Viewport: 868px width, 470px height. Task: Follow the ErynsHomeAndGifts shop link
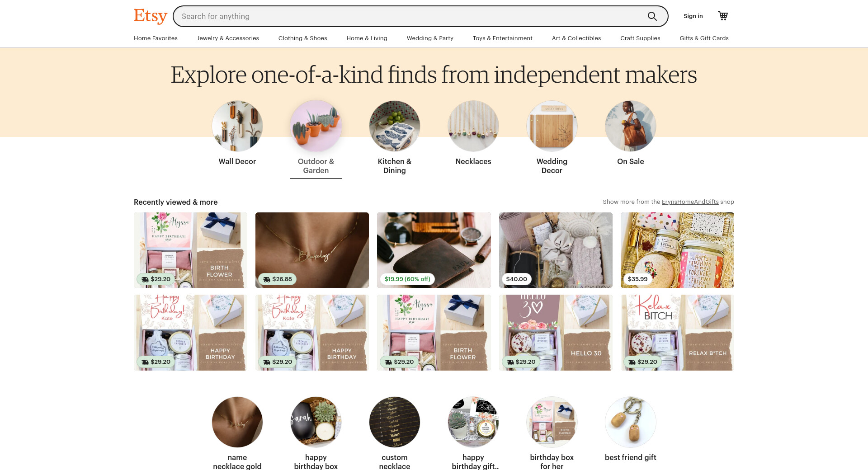click(690, 202)
